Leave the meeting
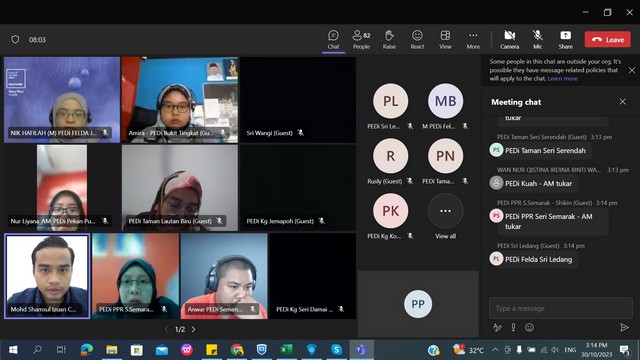Viewport: 640px width, 360px height. point(608,40)
